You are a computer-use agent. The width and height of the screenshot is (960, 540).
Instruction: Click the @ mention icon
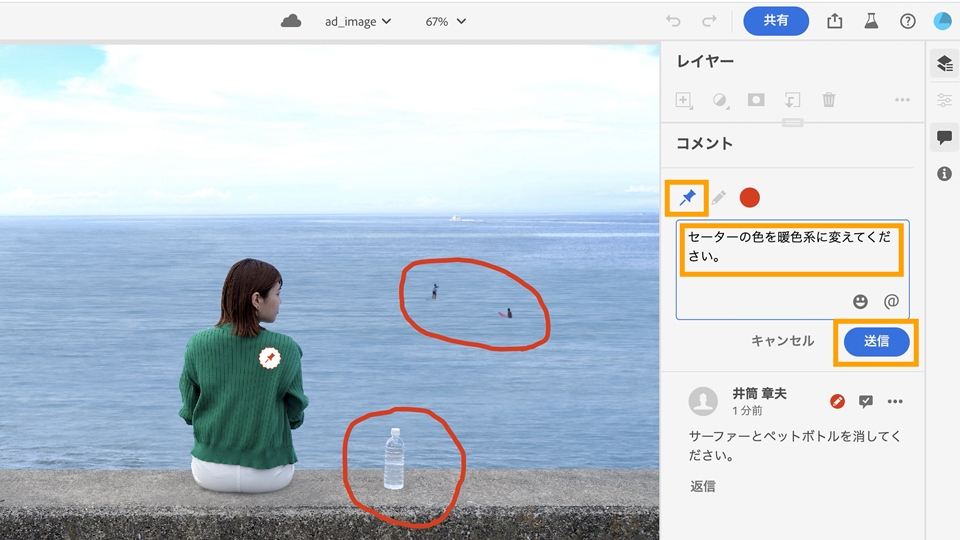[x=891, y=301]
